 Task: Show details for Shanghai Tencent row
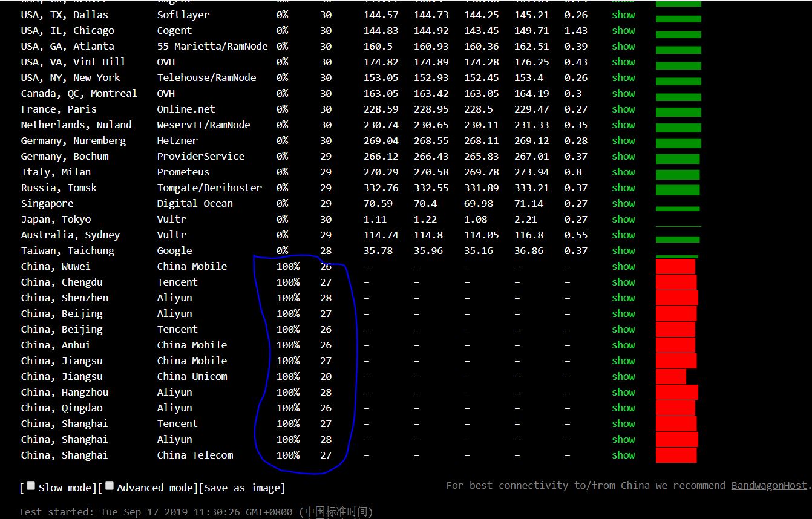(623, 423)
